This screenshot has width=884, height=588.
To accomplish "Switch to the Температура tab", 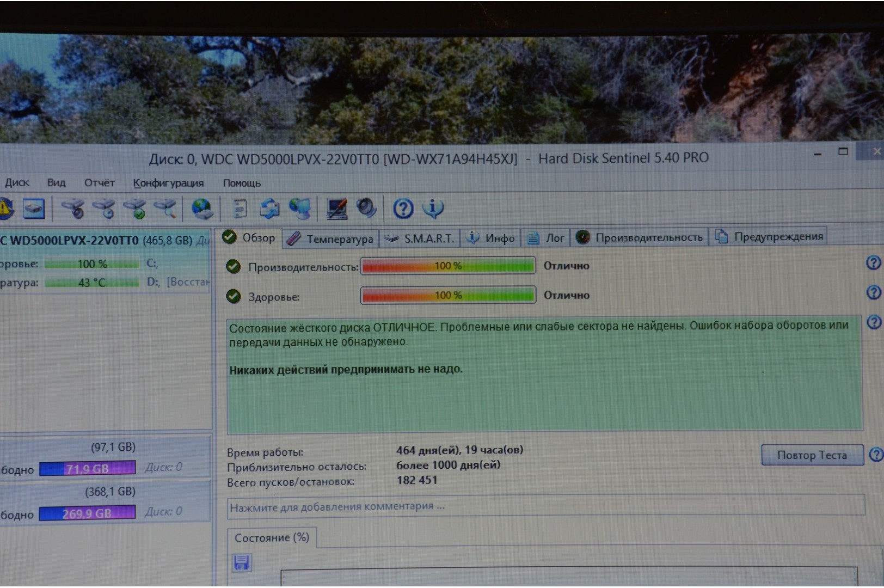I will click(x=330, y=238).
